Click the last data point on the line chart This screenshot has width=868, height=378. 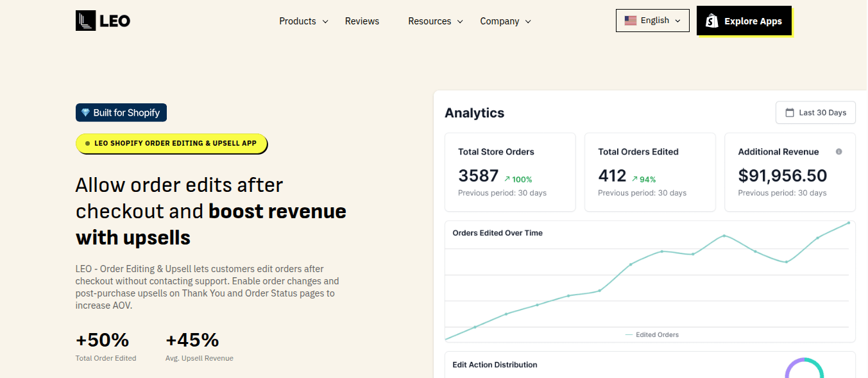coord(849,223)
